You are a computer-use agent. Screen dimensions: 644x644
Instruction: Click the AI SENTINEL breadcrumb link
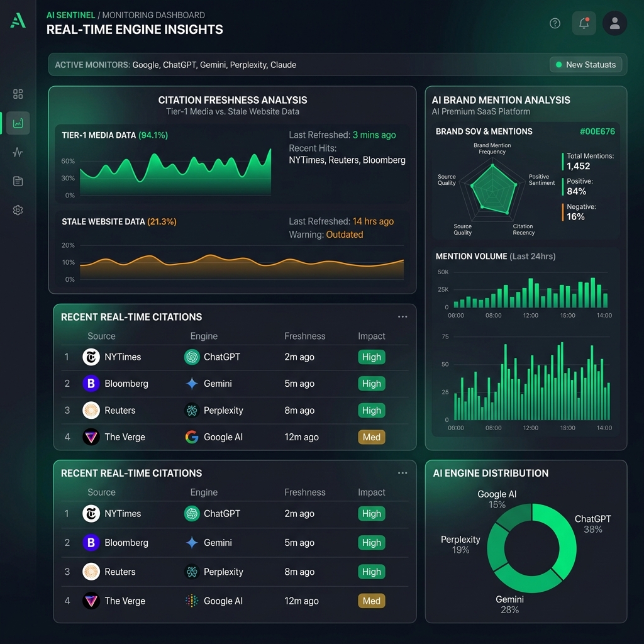tap(70, 15)
